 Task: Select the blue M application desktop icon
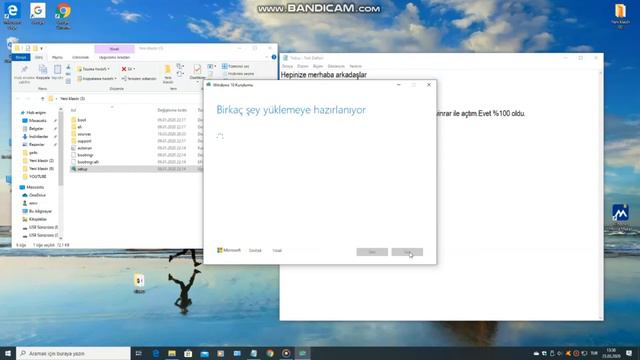tap(620, 213)
